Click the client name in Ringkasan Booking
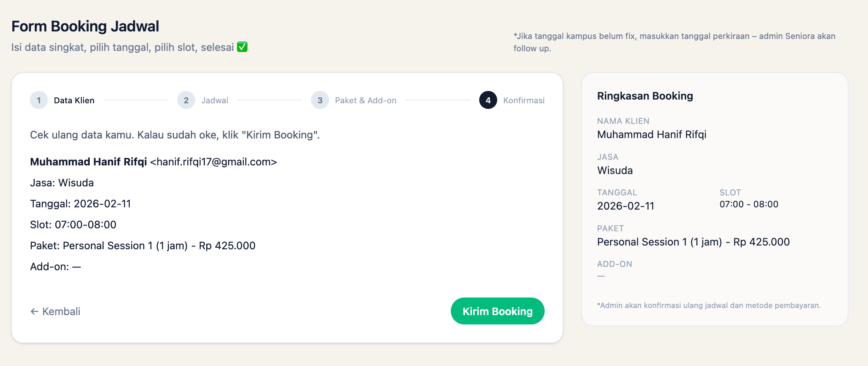The image size is (868, 366). click(x=652, y=134)
